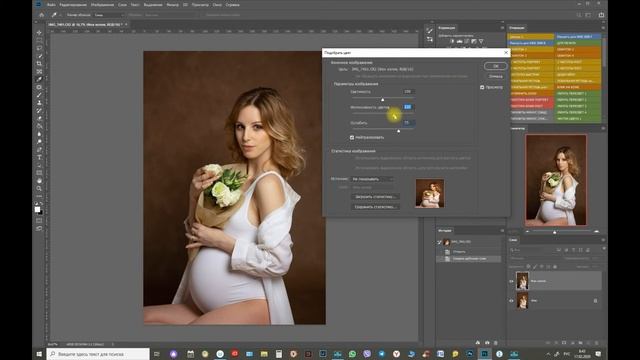
Task: Click the Windows taskbar search box
Action: click(x=98, y=354)
